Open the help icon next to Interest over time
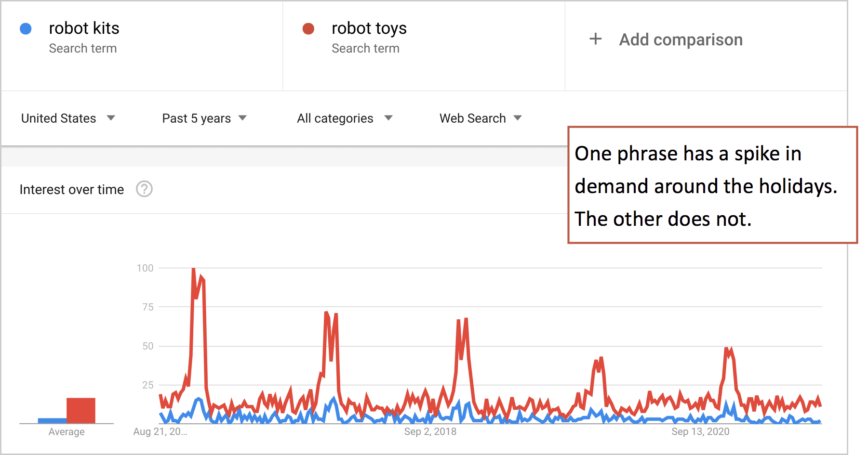Screen dimensions: 868x455 point(144,189)
